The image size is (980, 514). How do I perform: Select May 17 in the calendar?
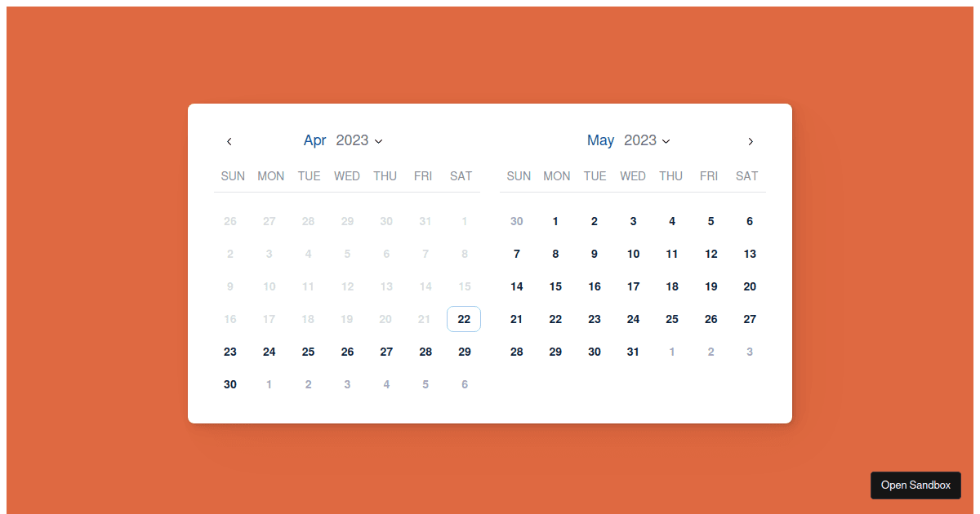tap(633, 286)
